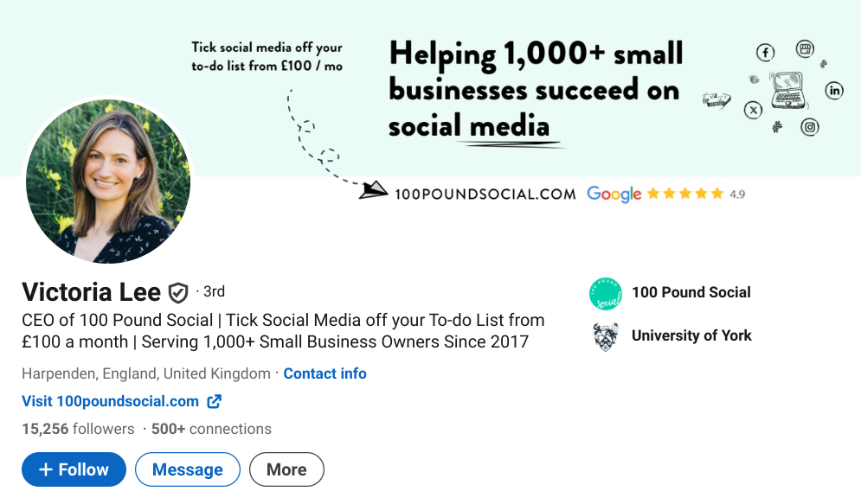Click the verification badge beside Victoria Lee
This screenshot has height=504, width=861.
177,292
